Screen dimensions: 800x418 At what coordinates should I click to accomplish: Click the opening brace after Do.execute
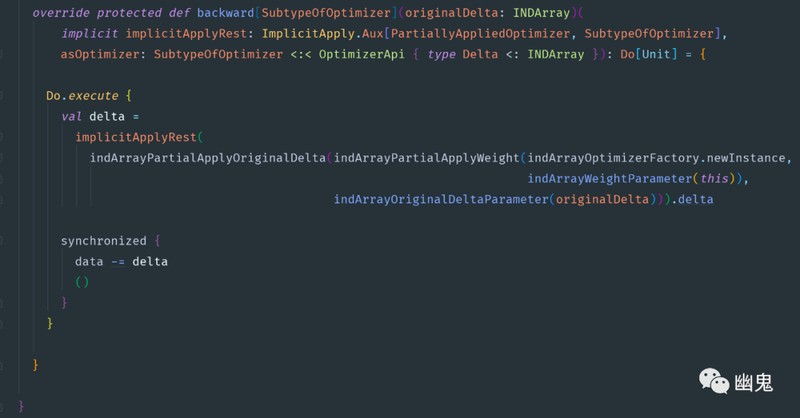coord(129,96)
